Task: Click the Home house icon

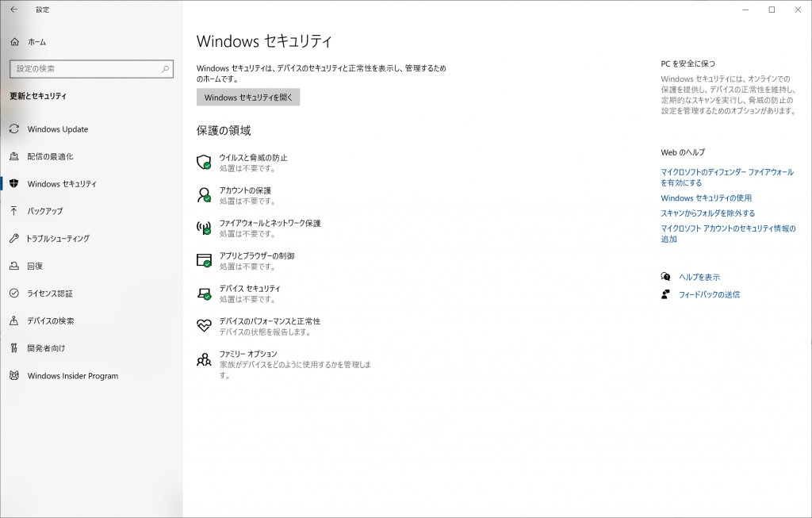Action: pyautogui.click(x=14, y=42)
